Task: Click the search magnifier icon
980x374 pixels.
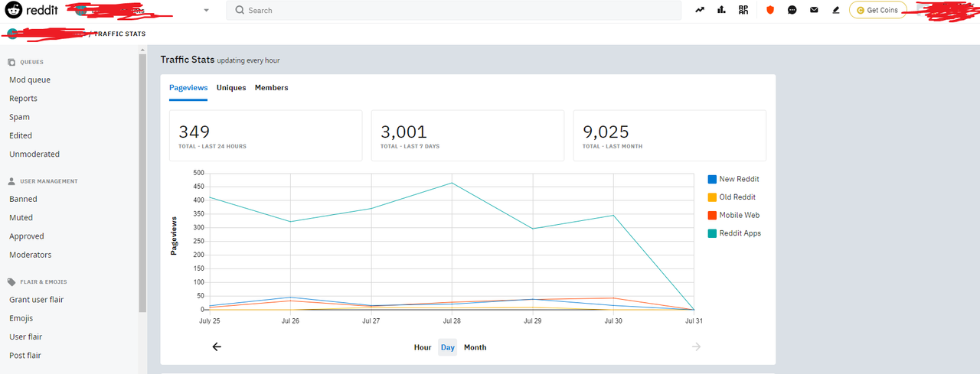Action: pyautogui.click(x=240, y=10)
